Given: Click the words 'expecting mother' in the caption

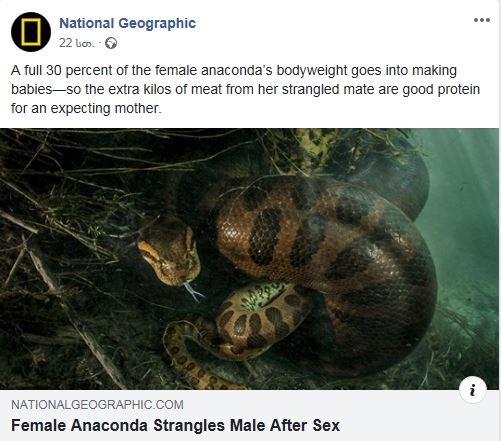Looking at the screenshot, I should tap(105, 108).
